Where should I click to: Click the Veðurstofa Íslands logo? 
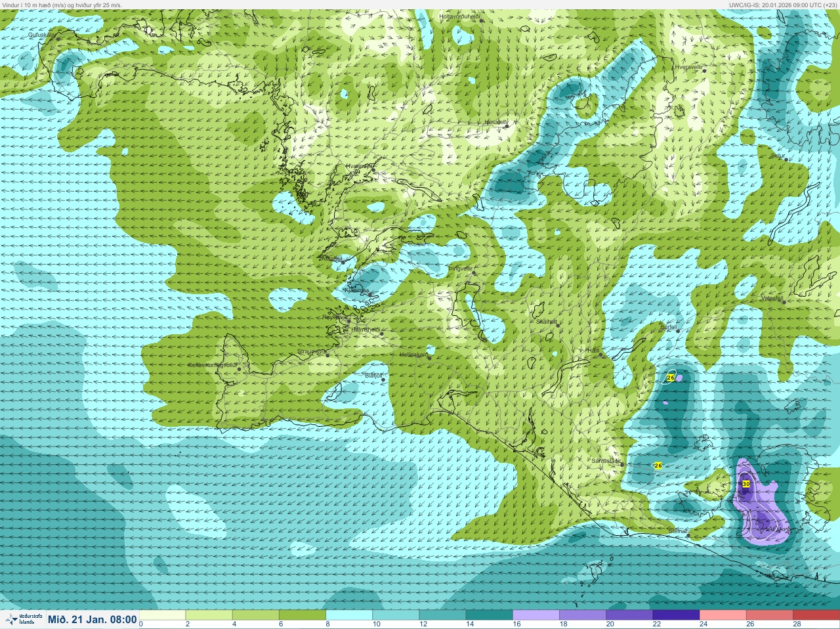click(22, 619)
